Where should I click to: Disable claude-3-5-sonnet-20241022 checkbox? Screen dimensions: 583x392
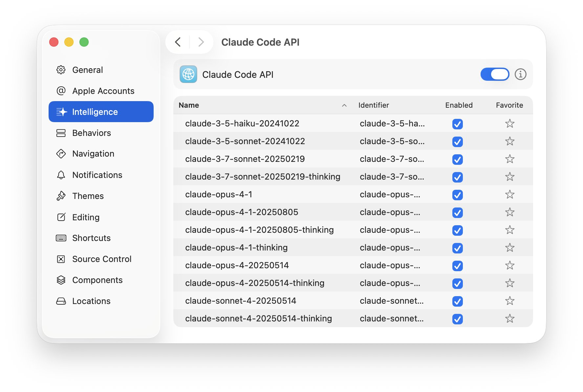point(458,142)
